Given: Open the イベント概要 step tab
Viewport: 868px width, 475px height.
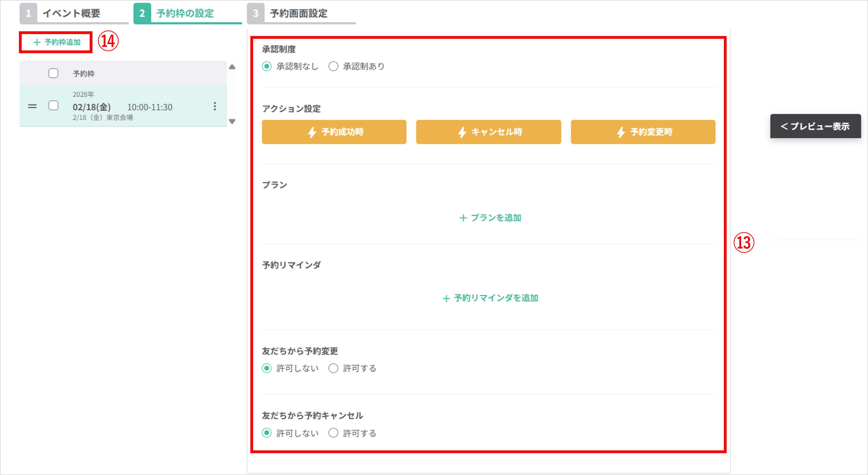Looking at the screenshot, I should [x=74, y=13].
